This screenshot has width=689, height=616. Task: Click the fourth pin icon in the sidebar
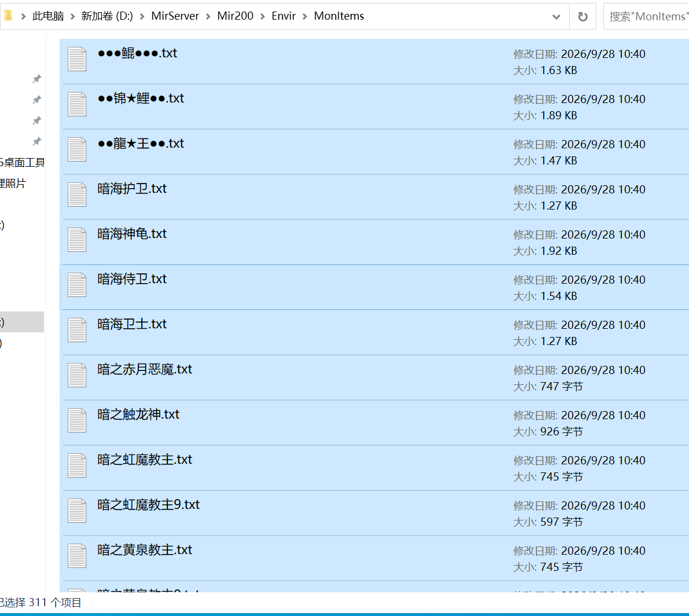click(x=37, y=141)
